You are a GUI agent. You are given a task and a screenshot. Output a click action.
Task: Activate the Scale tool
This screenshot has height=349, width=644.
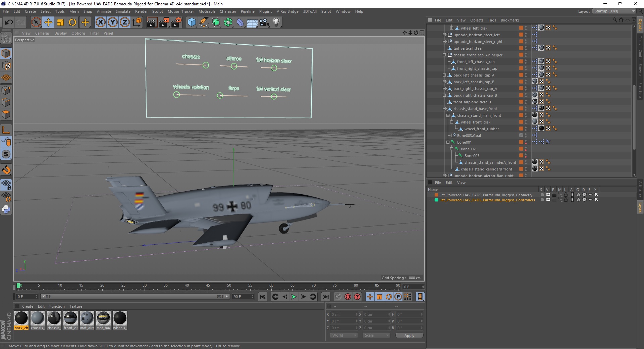[x=60, y=22]
